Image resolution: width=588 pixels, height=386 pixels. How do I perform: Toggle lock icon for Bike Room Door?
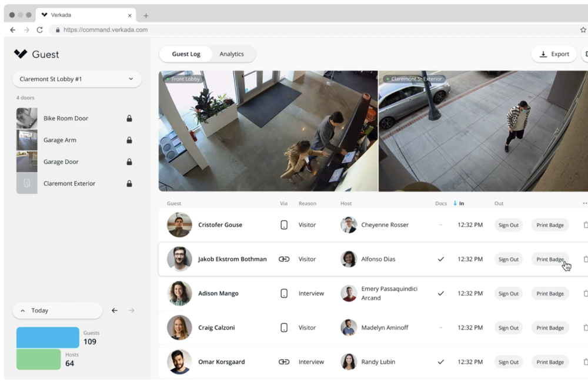coord(129,118)
